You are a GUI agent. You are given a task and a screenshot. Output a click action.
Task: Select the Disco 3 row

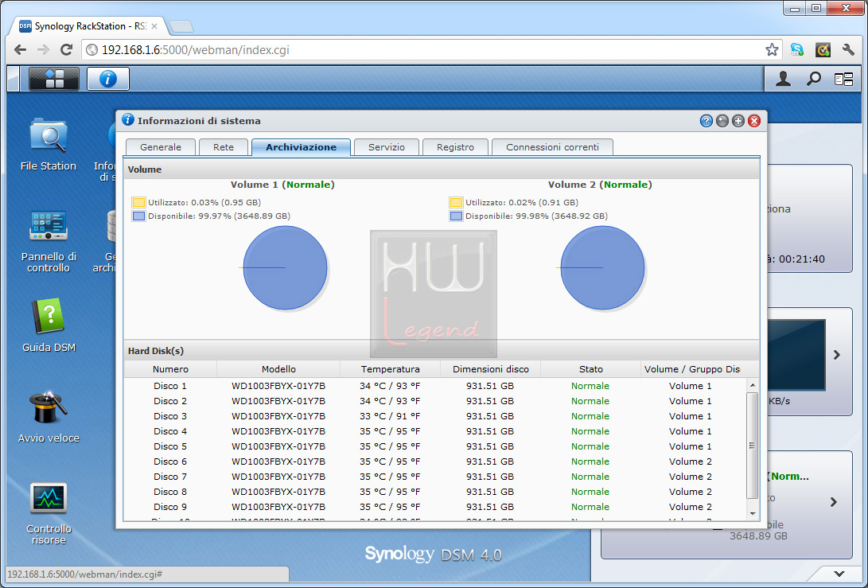(435, 416)
